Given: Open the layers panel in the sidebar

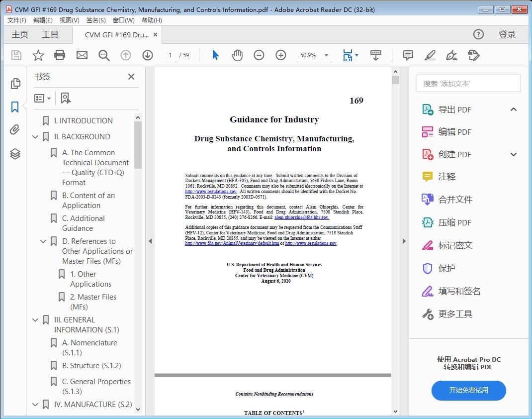Looking at the screenshot, I should point(15,154).
